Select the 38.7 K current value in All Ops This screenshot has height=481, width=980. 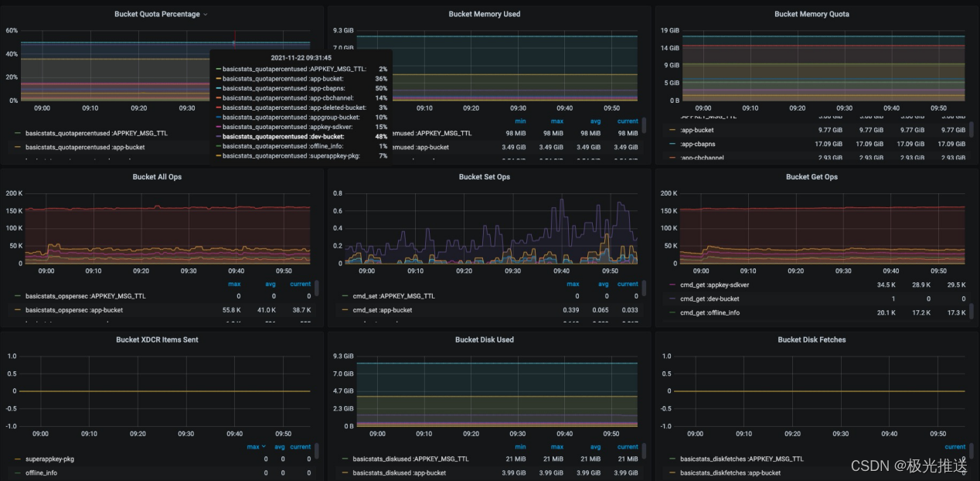pos(301,310)
